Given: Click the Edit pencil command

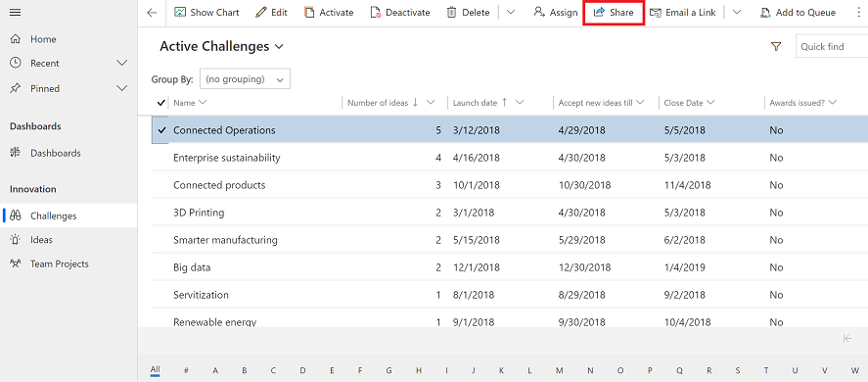Looking at the screenshot, I should click(x=271, y=12).
